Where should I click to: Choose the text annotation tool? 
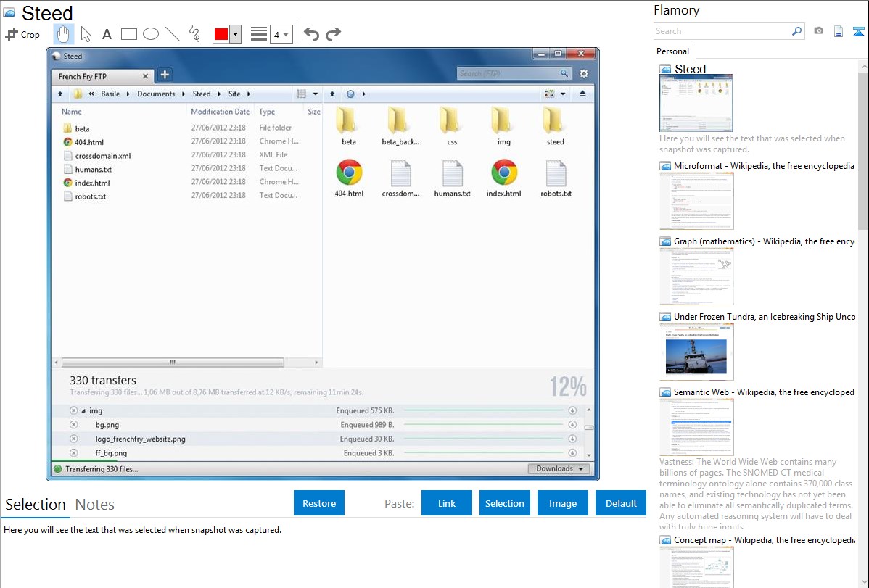tap(107, 34)
